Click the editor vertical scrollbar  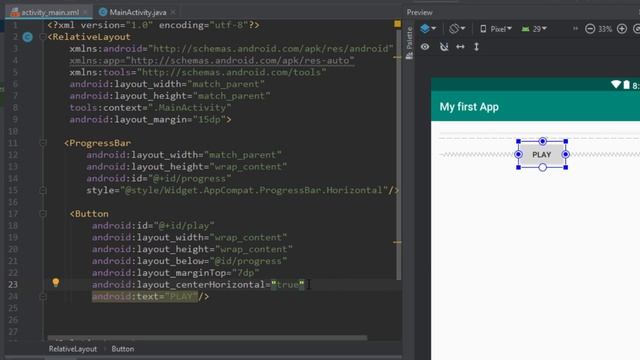click(x=398, y=155)
